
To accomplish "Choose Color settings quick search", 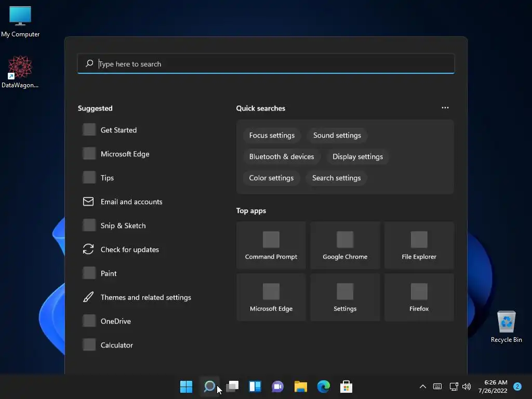I will [x=271, y=178].
